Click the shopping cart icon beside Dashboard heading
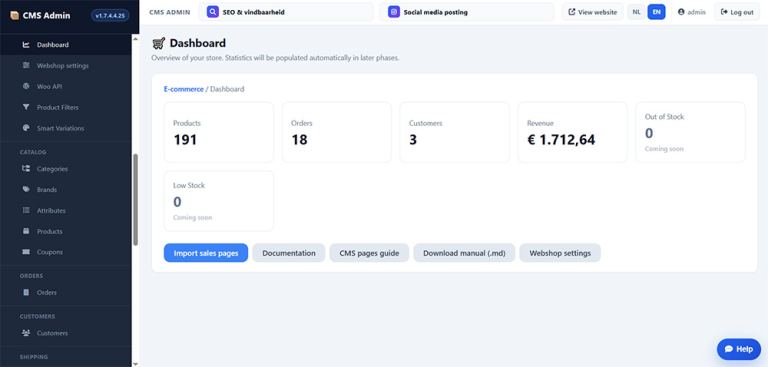The height and width of the screenshot is (367, 768). pos(158,44)
